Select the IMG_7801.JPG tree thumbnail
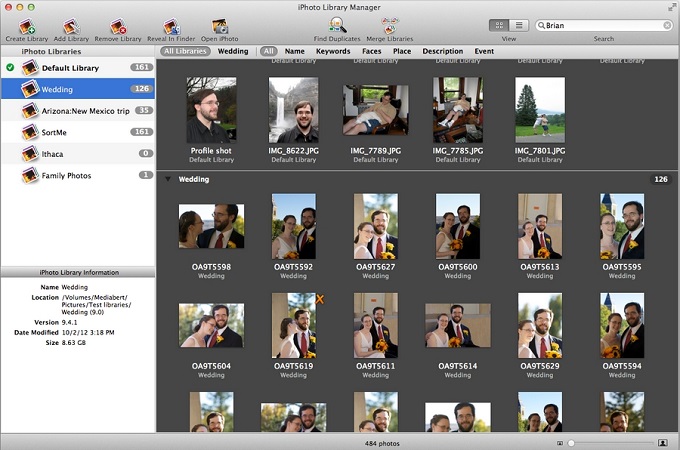The height and width of the screenshot is (450, 680). tap(540, 110)
